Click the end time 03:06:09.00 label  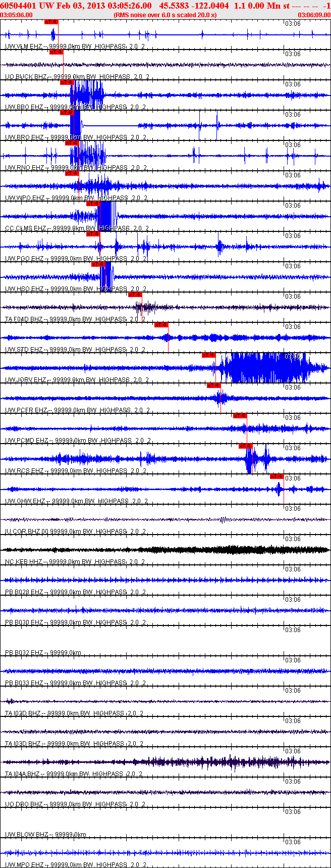[x=314, y=15]
